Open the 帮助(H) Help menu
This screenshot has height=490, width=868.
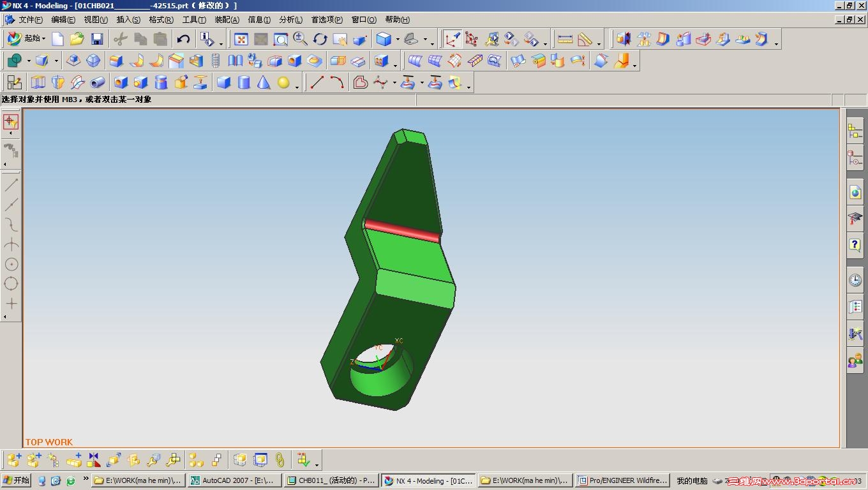tap(398, 20)
